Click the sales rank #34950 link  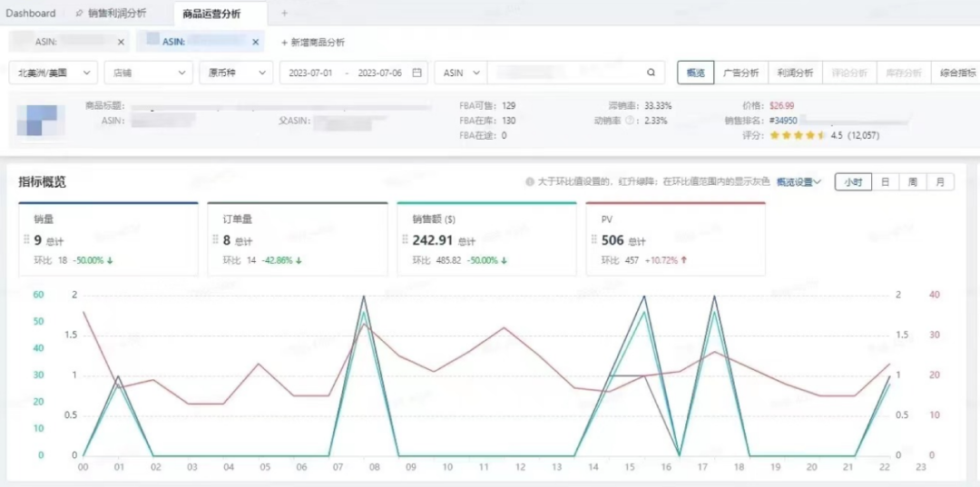point(783,121)
